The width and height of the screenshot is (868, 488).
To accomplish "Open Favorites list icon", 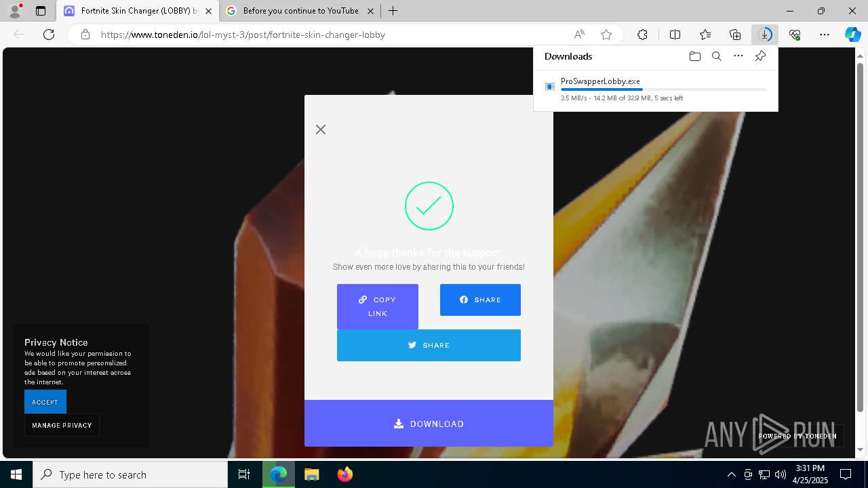I will pos(705,35).
